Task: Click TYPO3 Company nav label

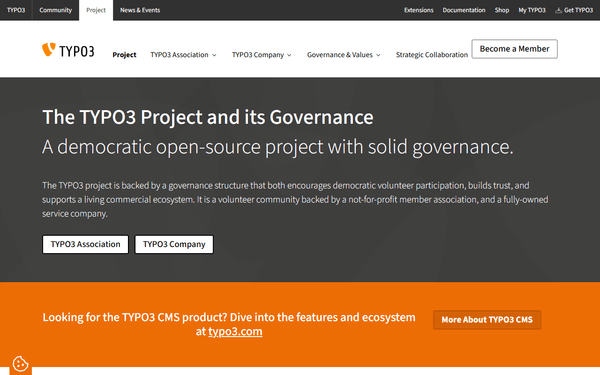Action: (x=258, y=55)
